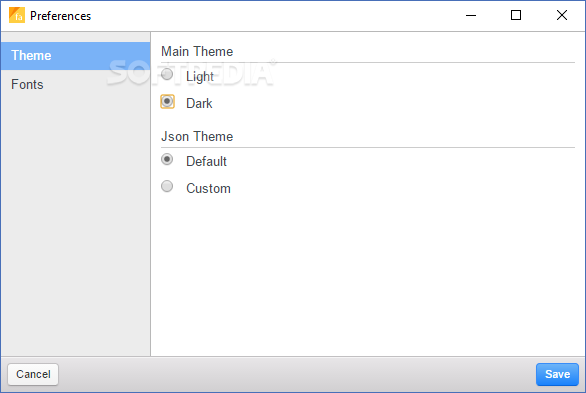Screen dimensions: 586x393
Task: Maximize the Preferences window
Action: [x=516, y=16]
